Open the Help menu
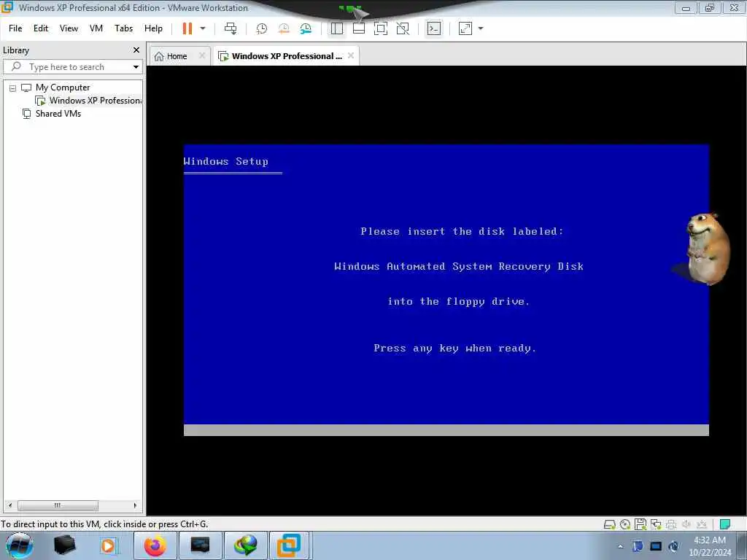 coord(153,28)
